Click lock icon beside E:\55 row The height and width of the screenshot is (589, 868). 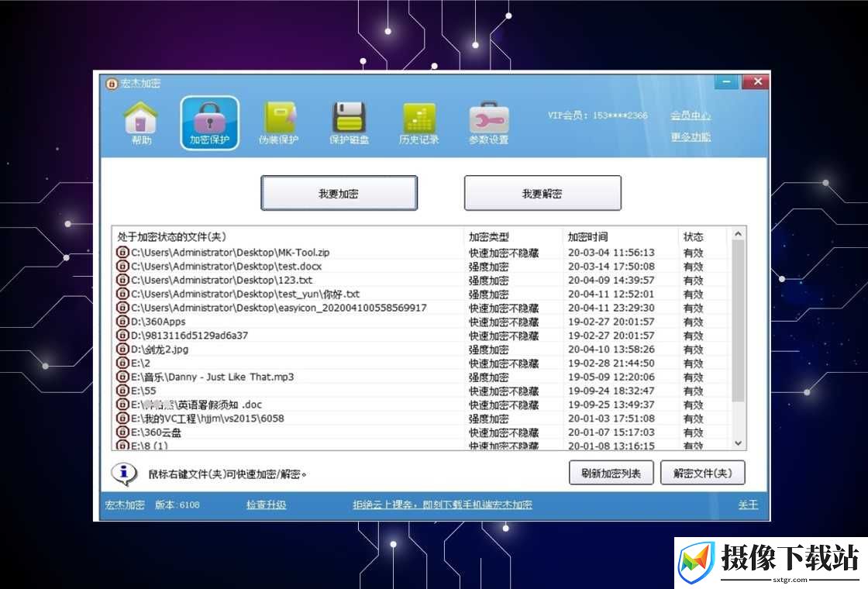[x=122, y=391]
